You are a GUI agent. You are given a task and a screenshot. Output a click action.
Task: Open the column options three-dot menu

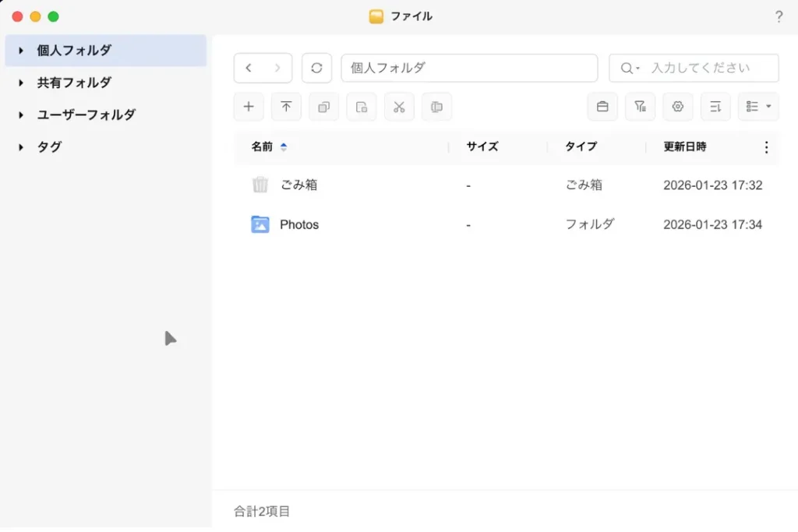tap(766, 147)
